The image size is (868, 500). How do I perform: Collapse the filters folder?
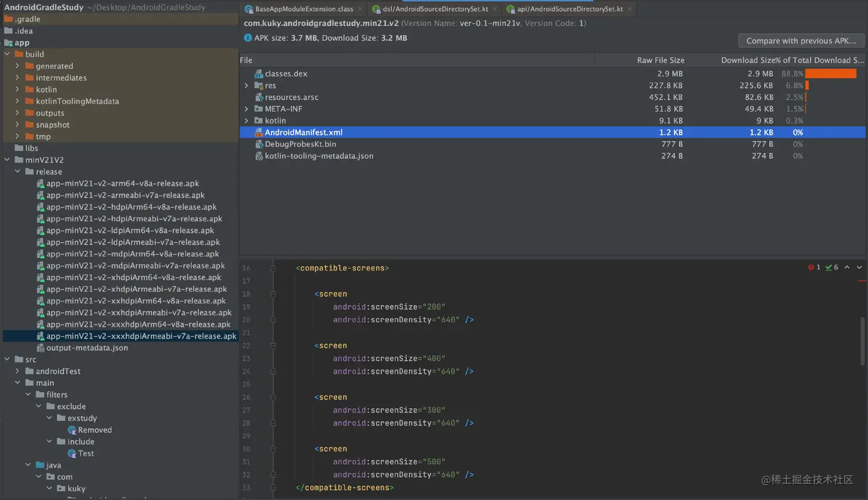28,395
